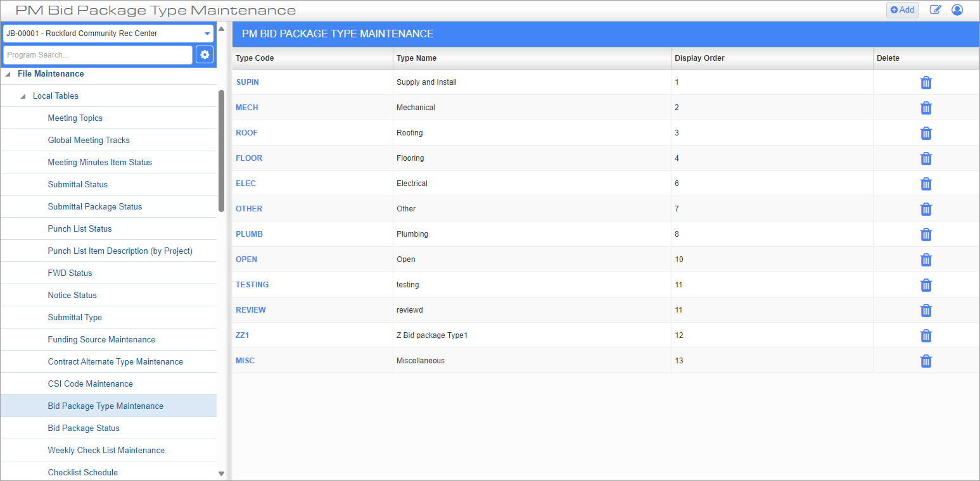Open Weekly Check List Maintenance
980x481 pixels.
tap(106, 451)
